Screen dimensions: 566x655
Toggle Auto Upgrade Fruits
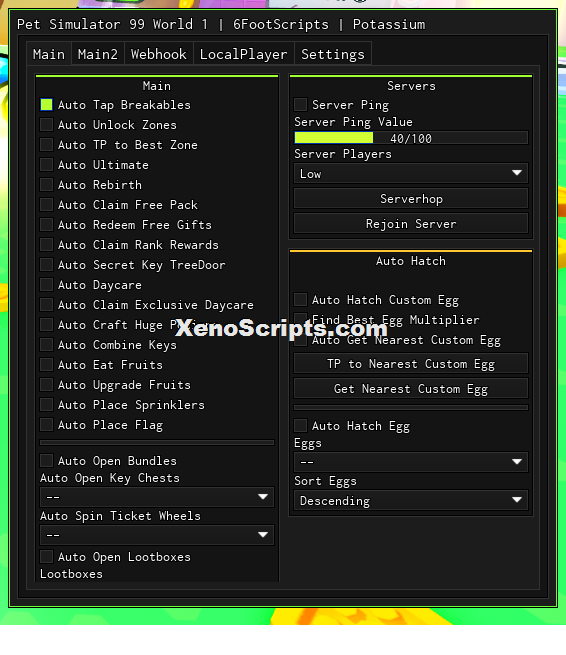[x=46, y=385]
